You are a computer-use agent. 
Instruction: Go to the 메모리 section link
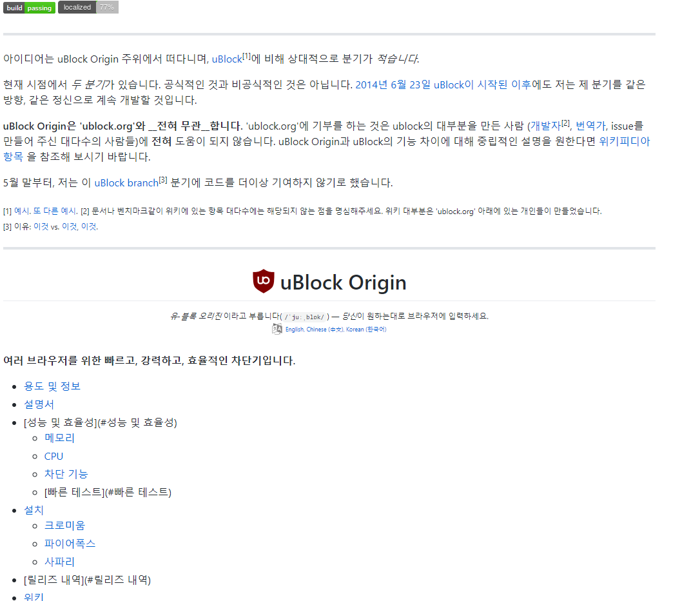click(x=59, y=438)
